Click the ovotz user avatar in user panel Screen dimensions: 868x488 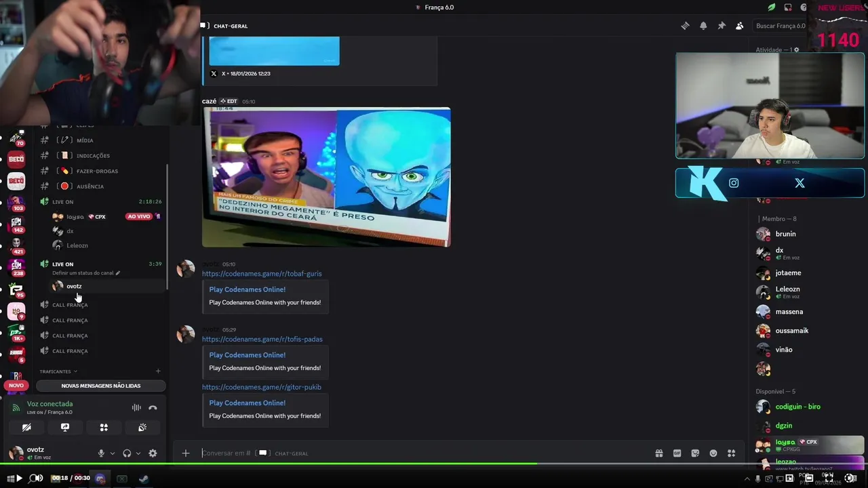click(x=16, y=453)
